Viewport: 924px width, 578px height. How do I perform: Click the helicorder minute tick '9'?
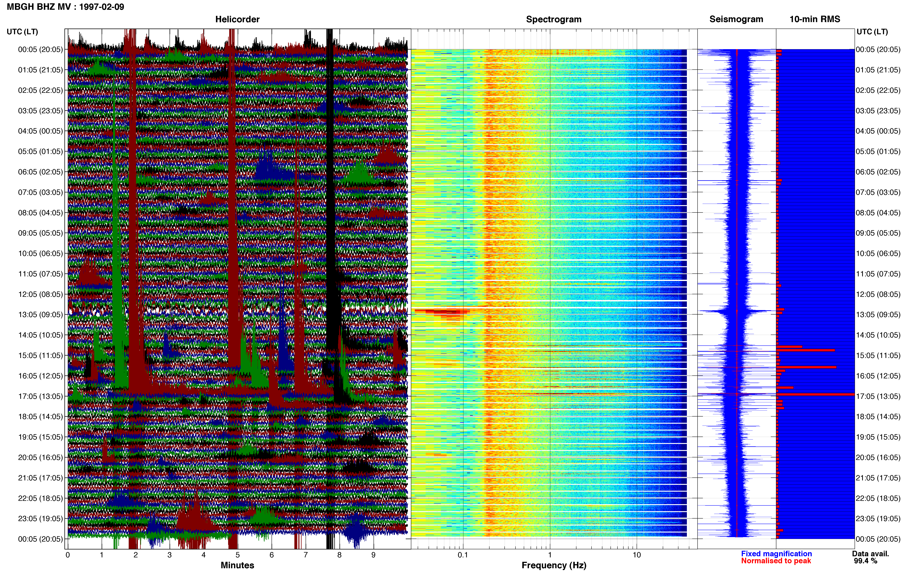pos(373,555)
